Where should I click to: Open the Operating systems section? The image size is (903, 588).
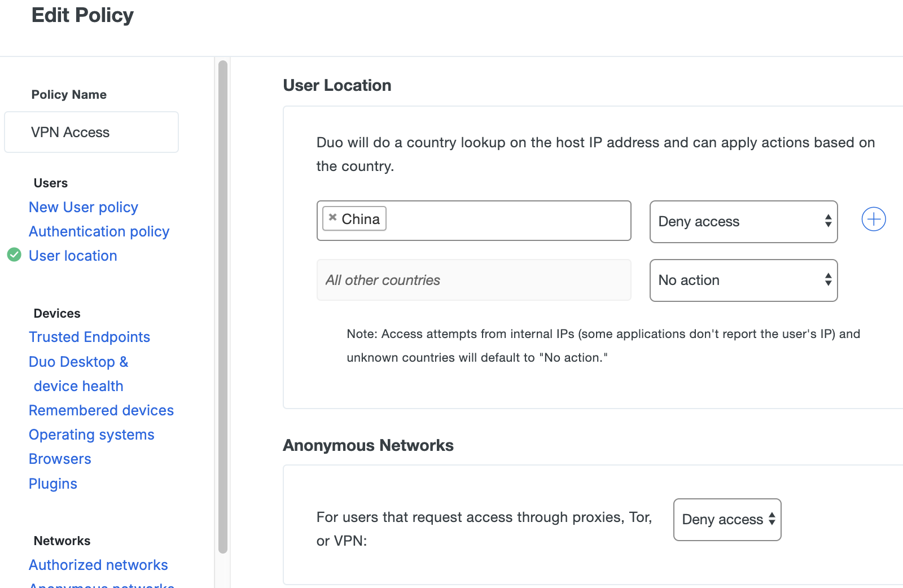pyautogui.click(x=91, y=435)
